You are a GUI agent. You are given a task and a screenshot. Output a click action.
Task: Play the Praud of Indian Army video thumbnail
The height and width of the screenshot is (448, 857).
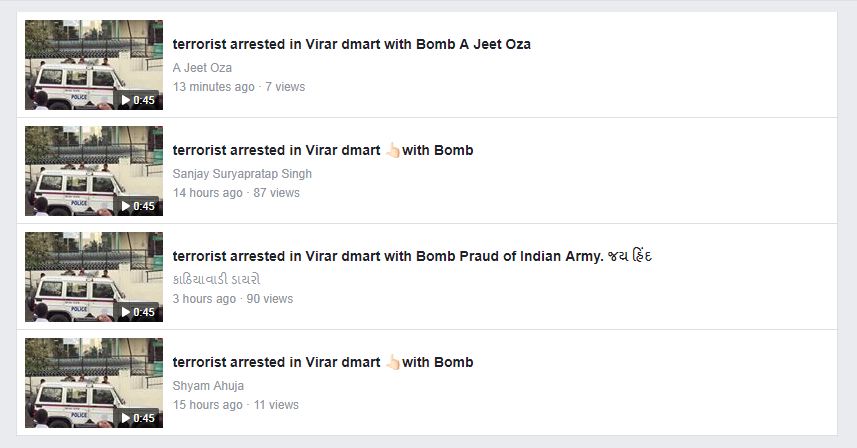click(94, 277)
